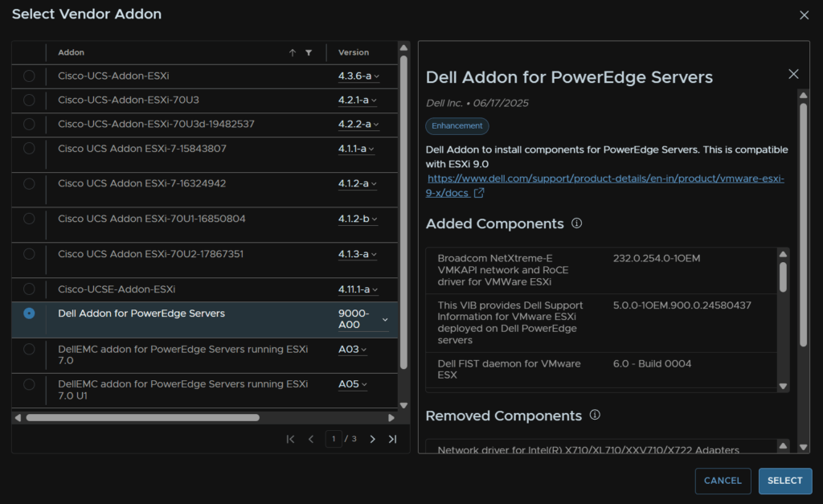The height and width of the screenshot is (504, 823).
Task: Click the addon list scroll-up arrow
Action: [403, 47]
